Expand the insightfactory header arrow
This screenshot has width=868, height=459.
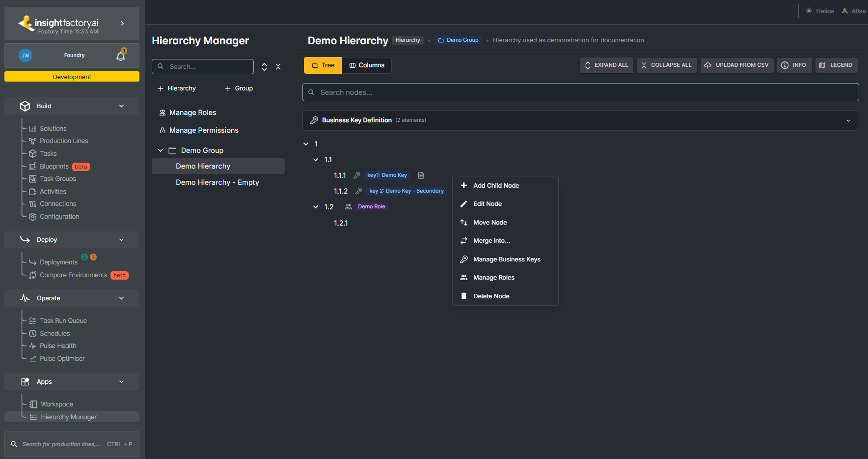pos(122,23)
